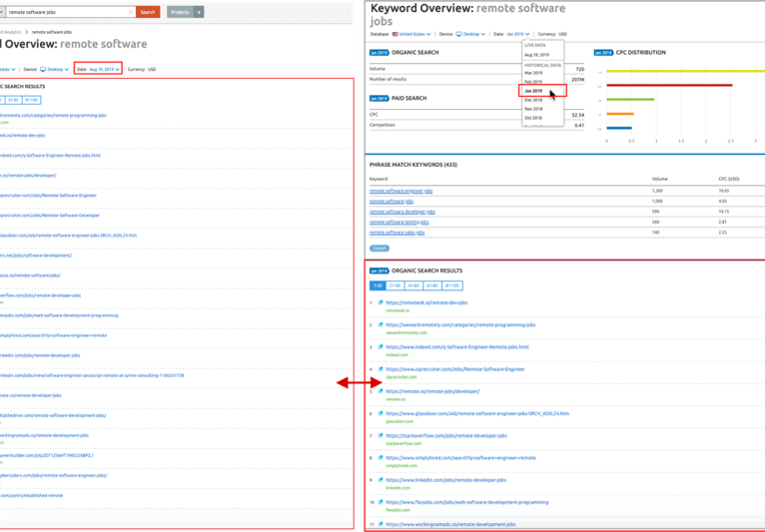
Task: Click the external link icon beside glassdoor.com result
Action: coord(381,412)
